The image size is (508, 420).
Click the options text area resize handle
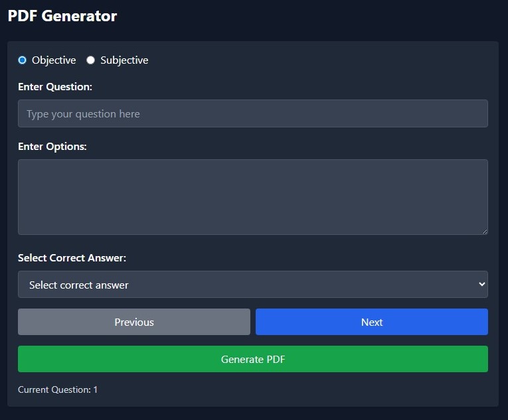pyautogui.click(x=484, y=231)
